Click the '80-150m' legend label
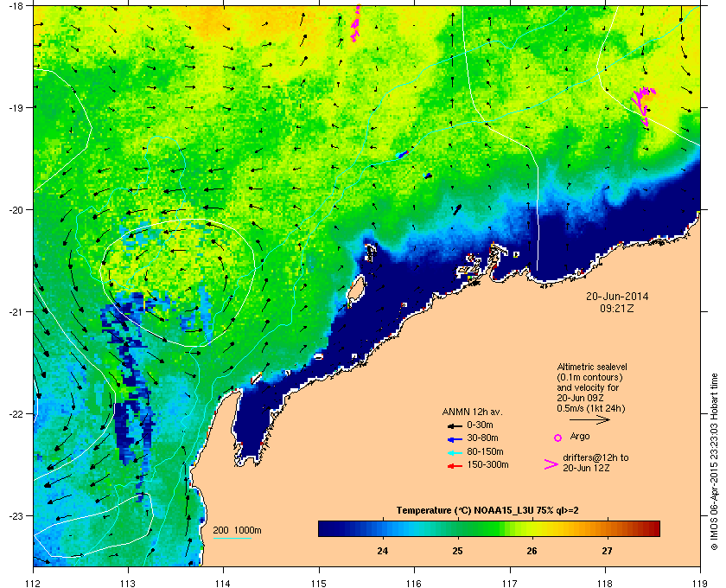 pos(485,451)
